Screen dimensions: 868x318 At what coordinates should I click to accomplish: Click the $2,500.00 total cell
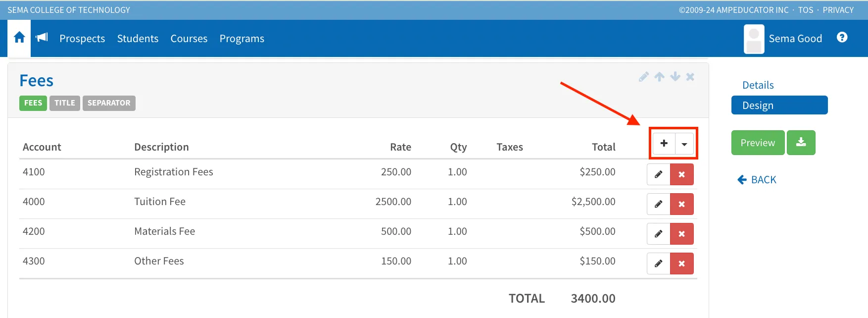pos(593,202)
